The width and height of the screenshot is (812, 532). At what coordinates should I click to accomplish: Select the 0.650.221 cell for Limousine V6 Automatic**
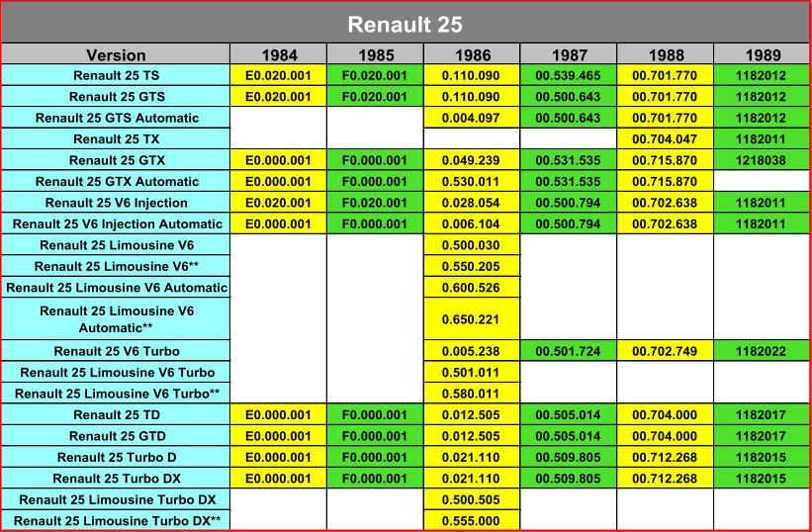click(x=471, y=318)
